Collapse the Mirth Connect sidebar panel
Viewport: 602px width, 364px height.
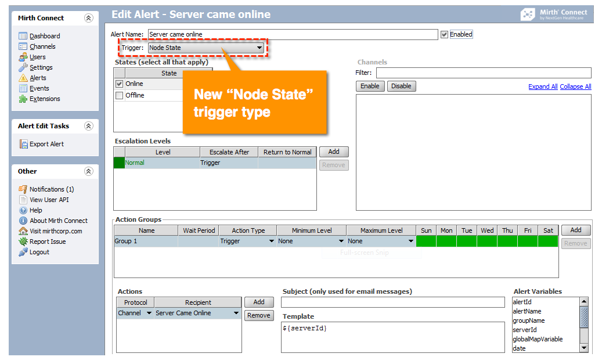click(x=89, y=18)
